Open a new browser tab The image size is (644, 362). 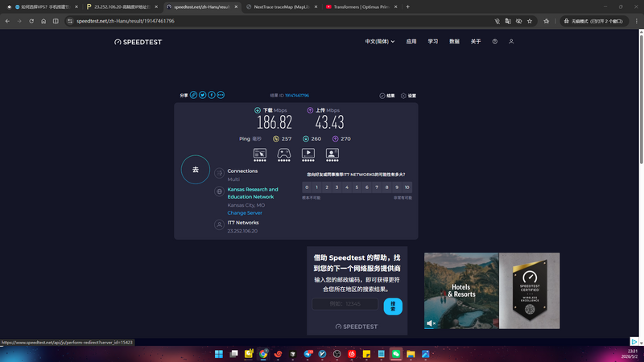click(408, 7)
